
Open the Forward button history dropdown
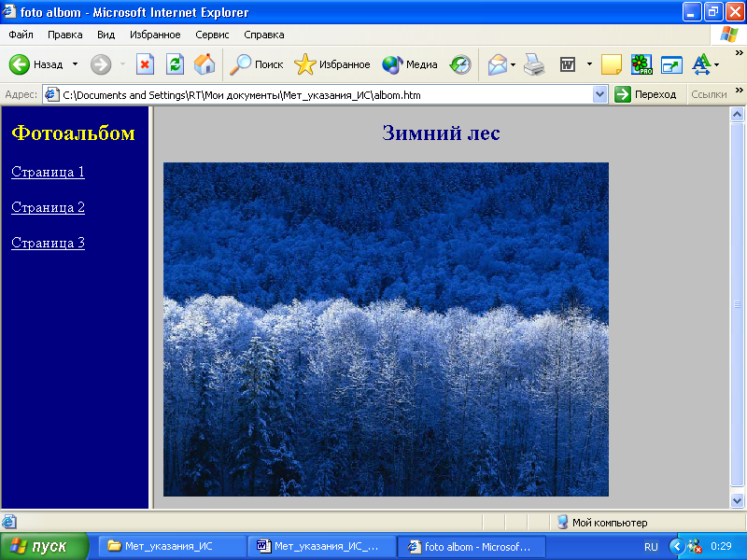pos(122,64)
